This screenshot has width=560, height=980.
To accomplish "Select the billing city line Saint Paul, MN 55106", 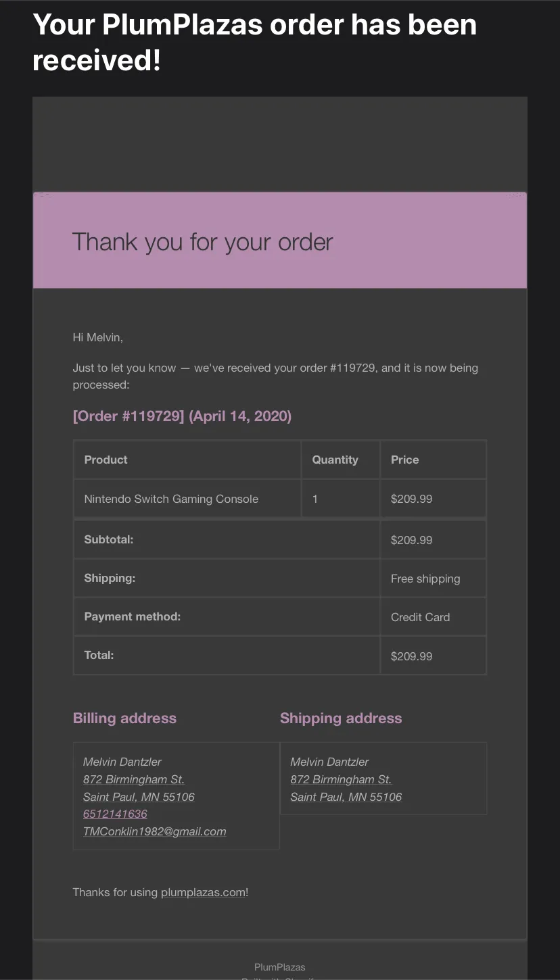I will 139,797.
